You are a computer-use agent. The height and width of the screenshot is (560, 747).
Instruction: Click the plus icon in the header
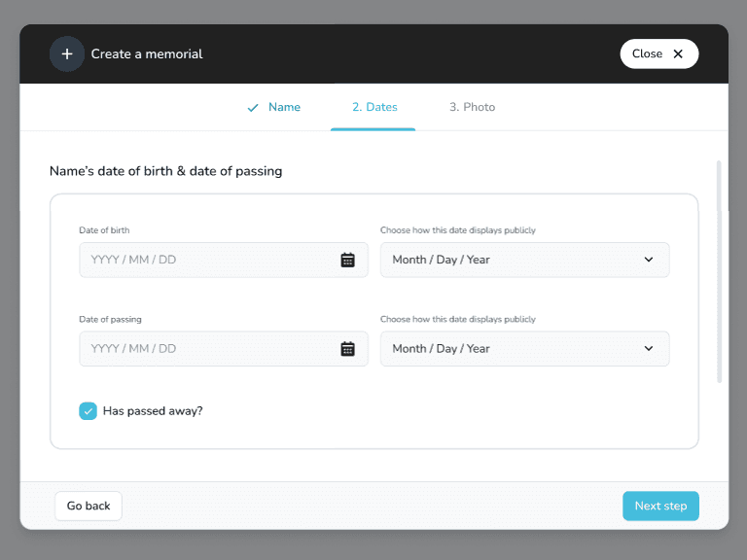coord(67,54)
